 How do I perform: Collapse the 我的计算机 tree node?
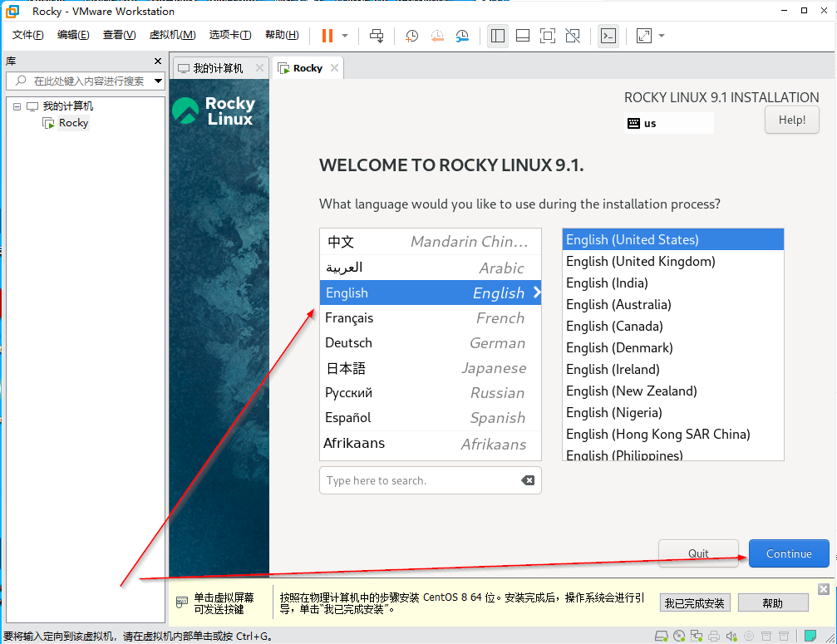[x=17, y=106]
